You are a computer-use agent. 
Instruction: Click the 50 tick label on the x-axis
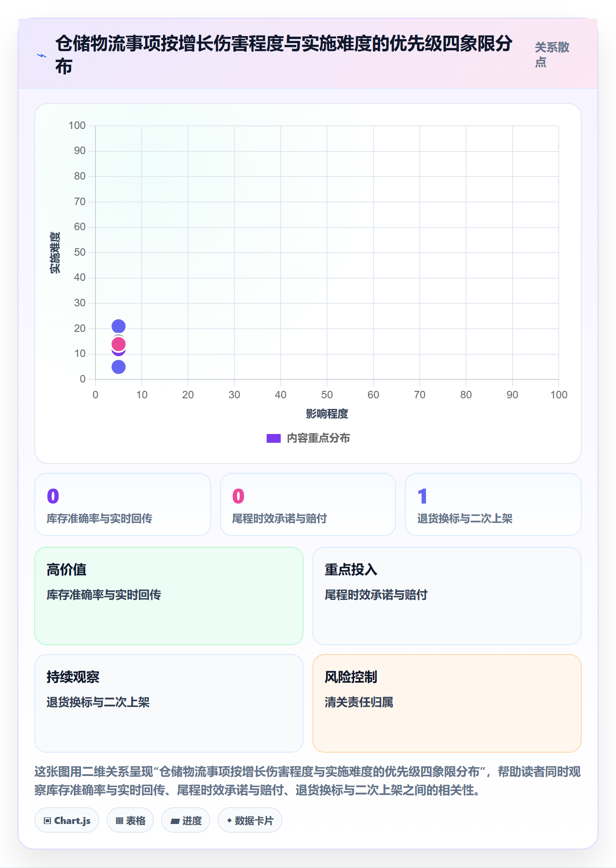(x=327, y=395)
